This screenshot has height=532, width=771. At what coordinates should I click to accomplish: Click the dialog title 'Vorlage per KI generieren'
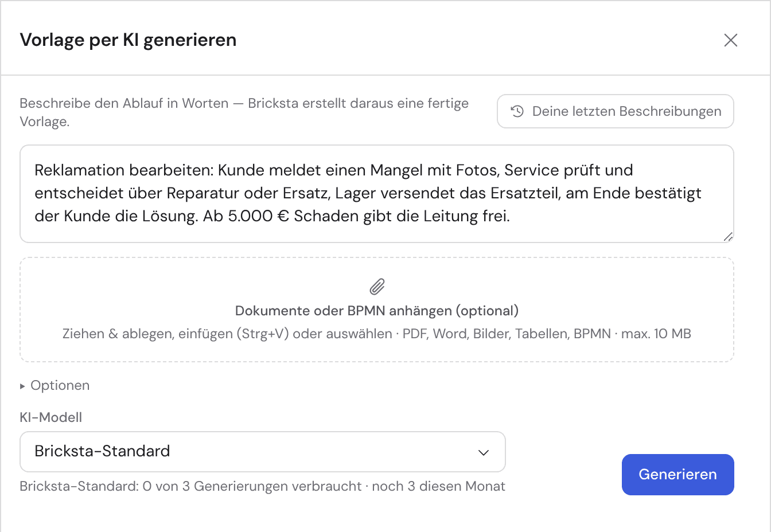(128, 40)
